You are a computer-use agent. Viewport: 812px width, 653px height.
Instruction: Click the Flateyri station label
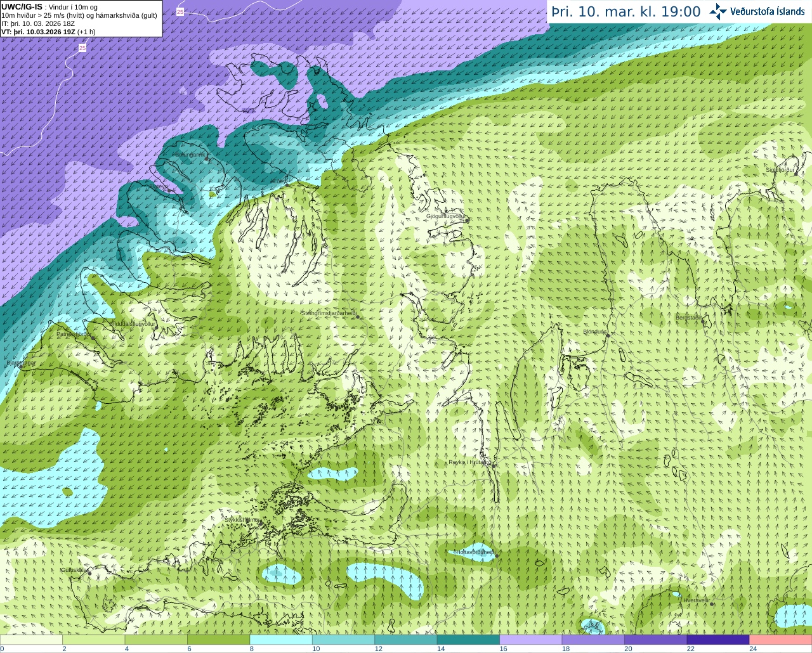click(160, 187)
